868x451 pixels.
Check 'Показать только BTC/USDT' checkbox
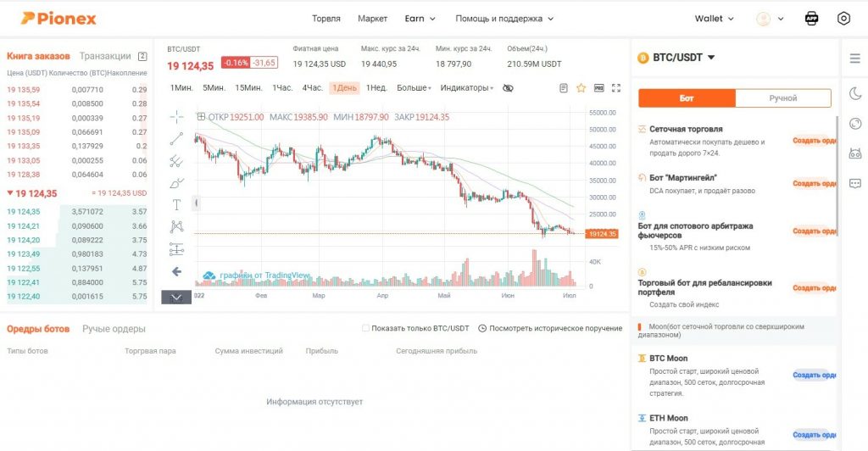pos(365,328)
